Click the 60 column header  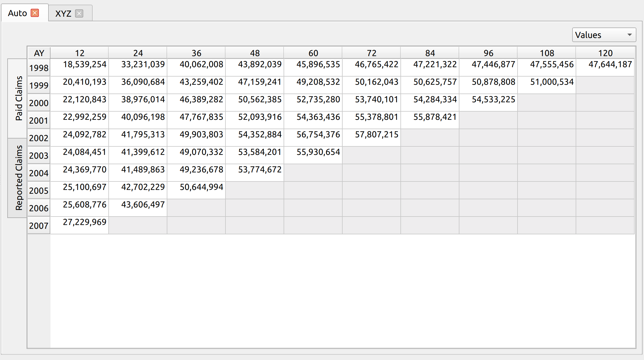[313, 53]
